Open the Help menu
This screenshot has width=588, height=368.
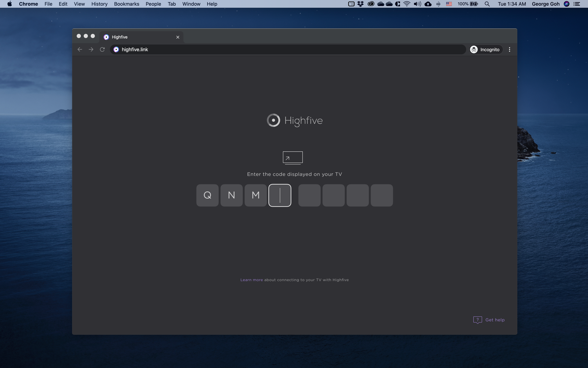[x=212, y=4]
